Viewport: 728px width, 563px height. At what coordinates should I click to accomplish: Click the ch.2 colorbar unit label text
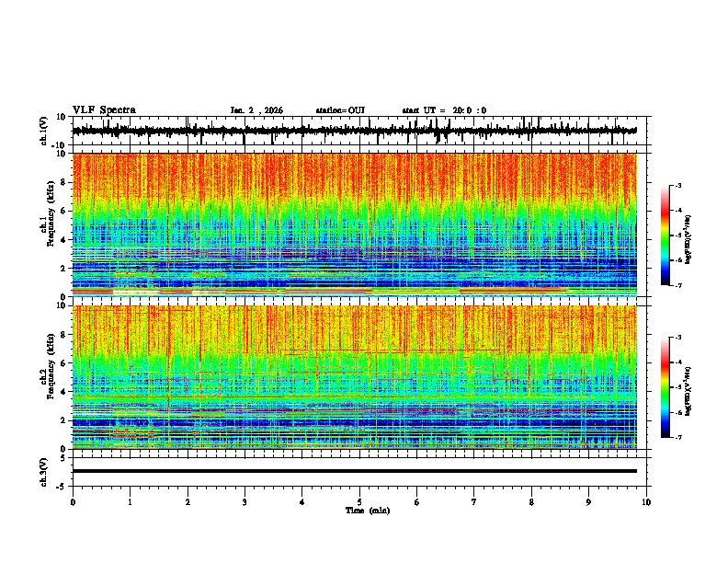click(x=688, y=391)
